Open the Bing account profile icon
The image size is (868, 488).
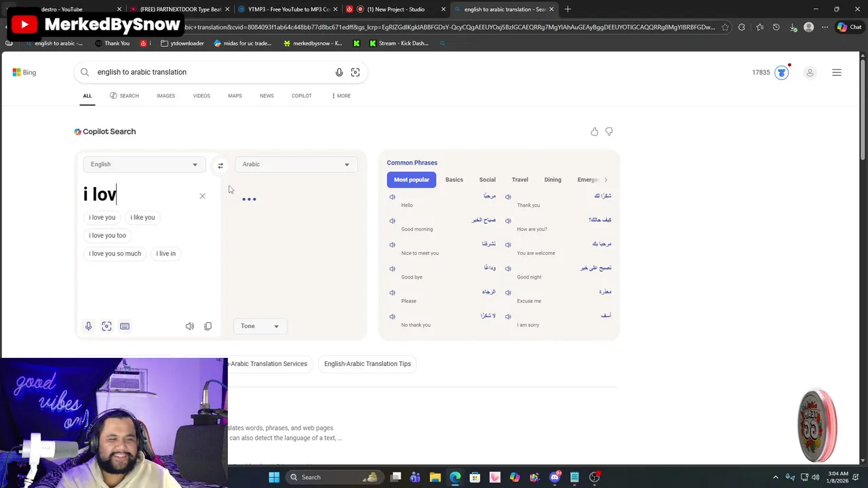click(810, 73)
